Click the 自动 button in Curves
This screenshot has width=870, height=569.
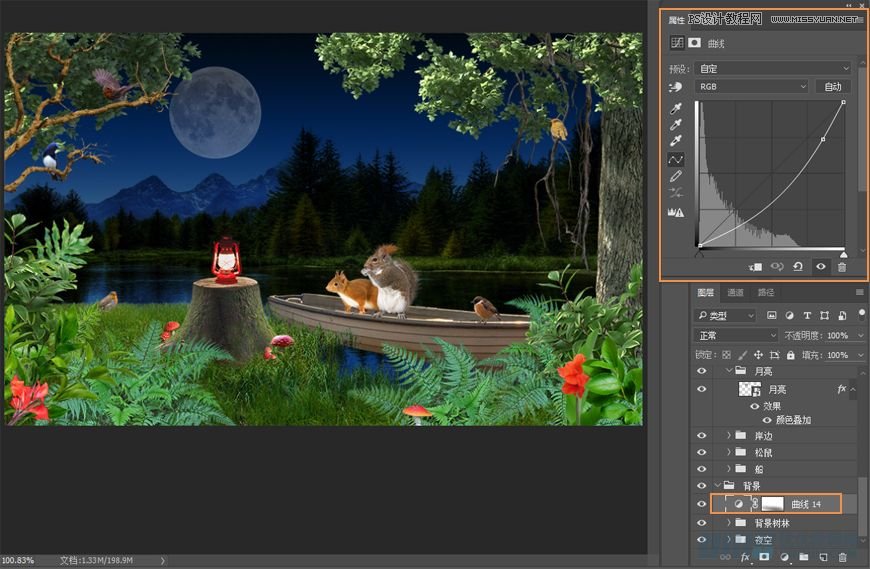click(832, 87)
